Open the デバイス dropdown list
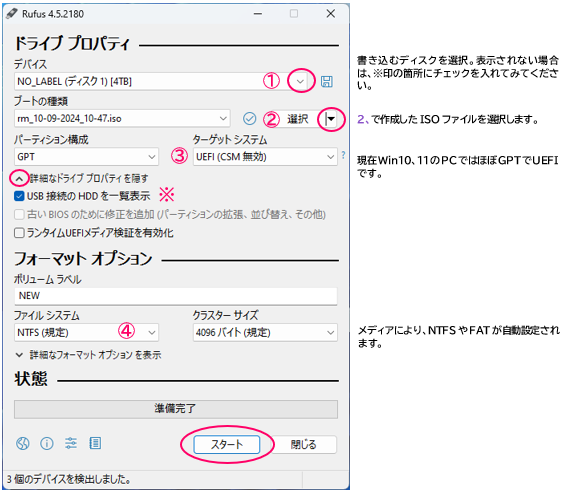Screen dimensions: 565x494 (300, 81)
